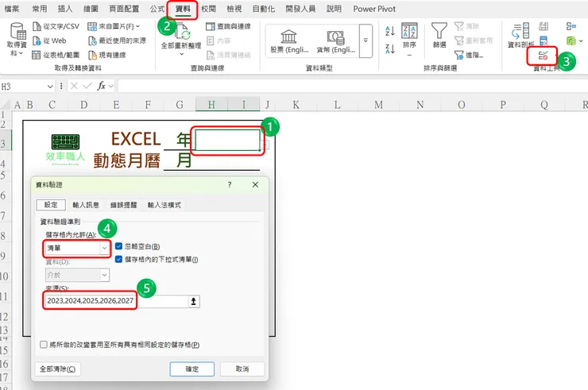Screen dimensions: 588x390
Task: Open the 排序 sort dialog
Action: (409, 36)
